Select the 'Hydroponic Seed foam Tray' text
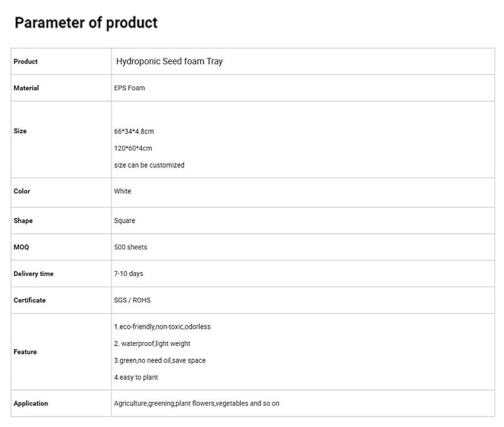 point(169,61)
